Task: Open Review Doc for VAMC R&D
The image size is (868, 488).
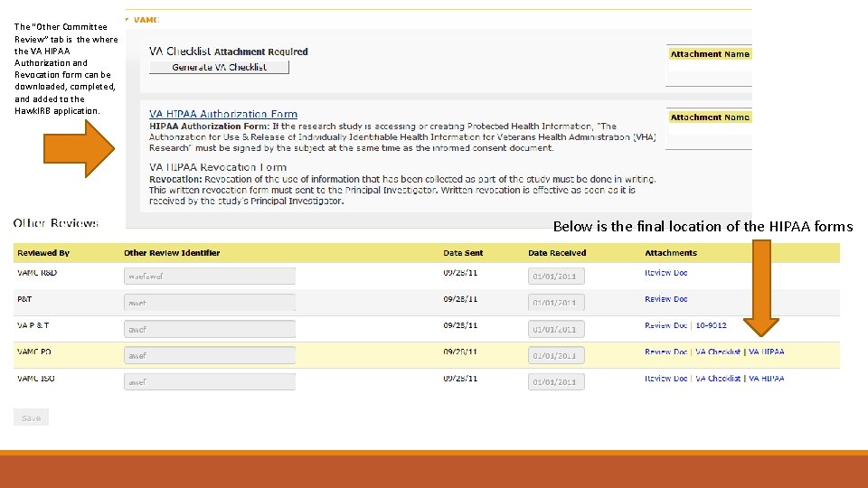Action: (x=666, y=273)
